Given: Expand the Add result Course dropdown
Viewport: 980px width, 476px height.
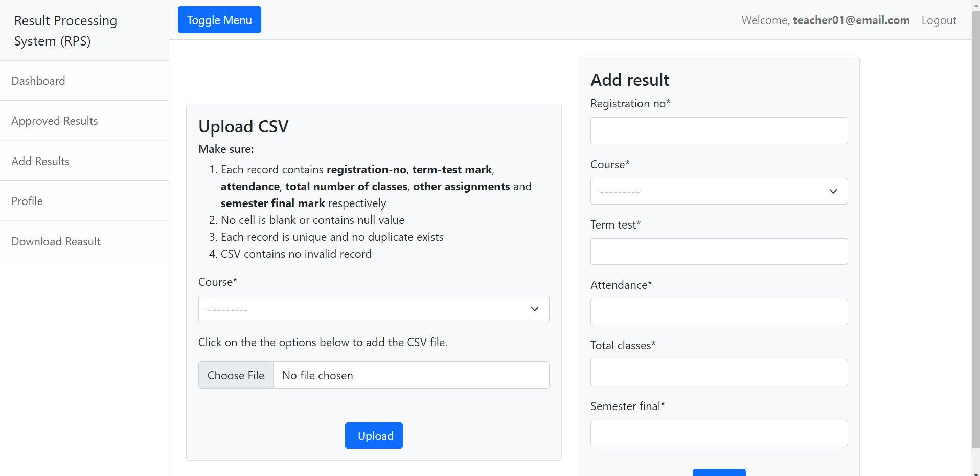Looking at the screenshot, I should point(718,191).
